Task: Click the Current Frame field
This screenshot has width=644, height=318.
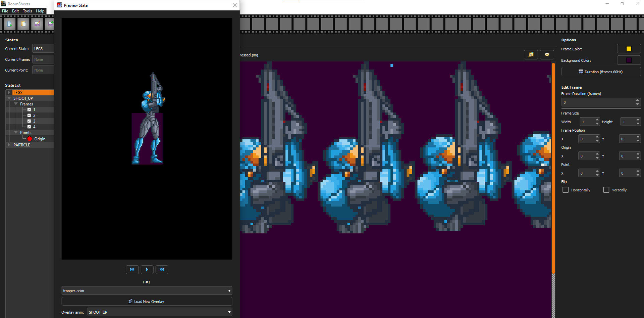Action: pyautogui.click(x=43, y=59)
